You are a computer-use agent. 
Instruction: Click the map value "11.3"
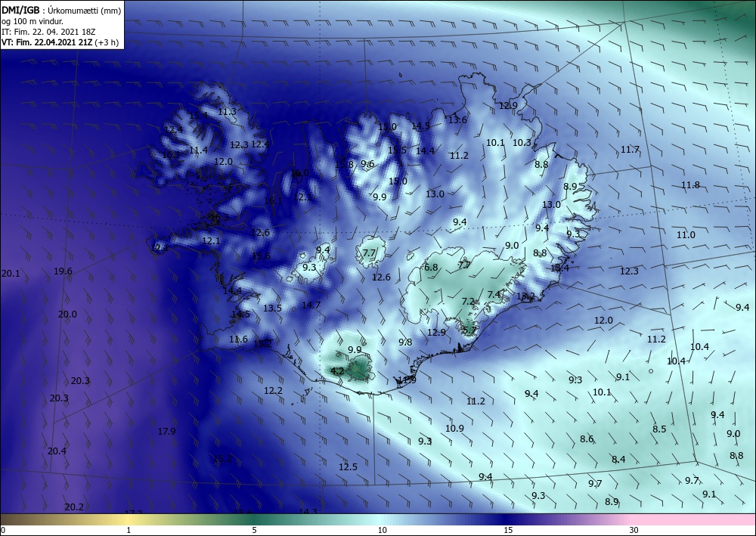[227, 111]
